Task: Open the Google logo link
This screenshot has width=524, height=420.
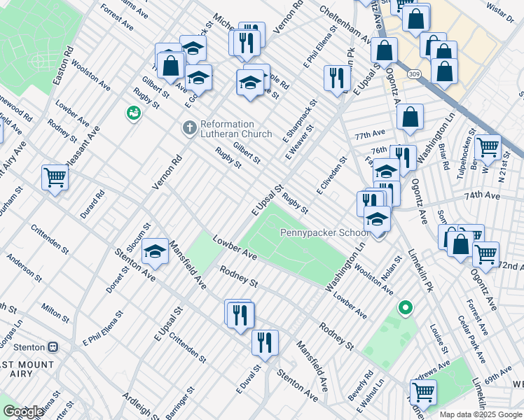Action: (x=23, y=412)
